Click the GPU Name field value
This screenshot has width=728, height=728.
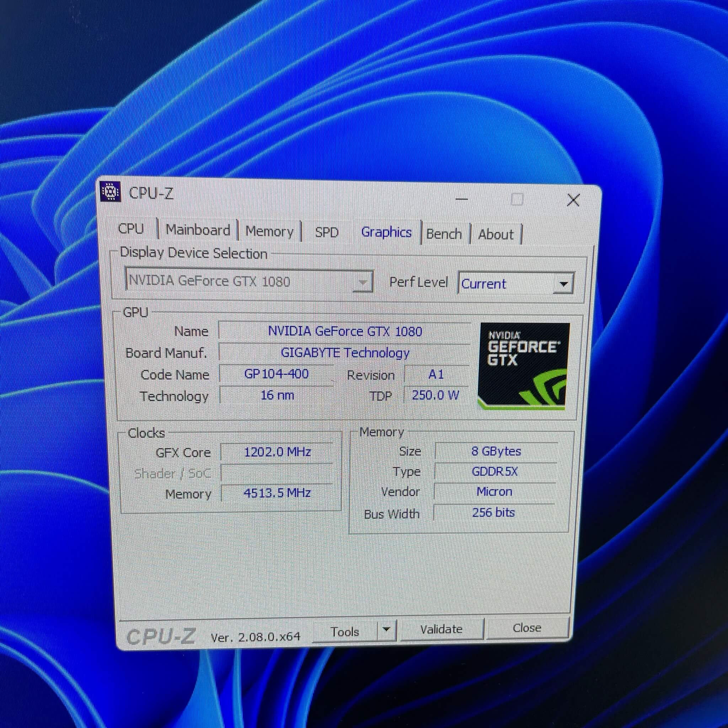pyautogui.click(x=344, y=331)
